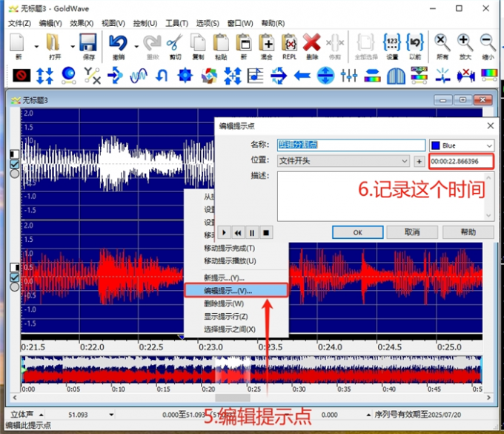The width and height of the screenshot is (504, 434).
Task: Zoom to all with the 所有 magnifier
Action: [x=442, y=47]
